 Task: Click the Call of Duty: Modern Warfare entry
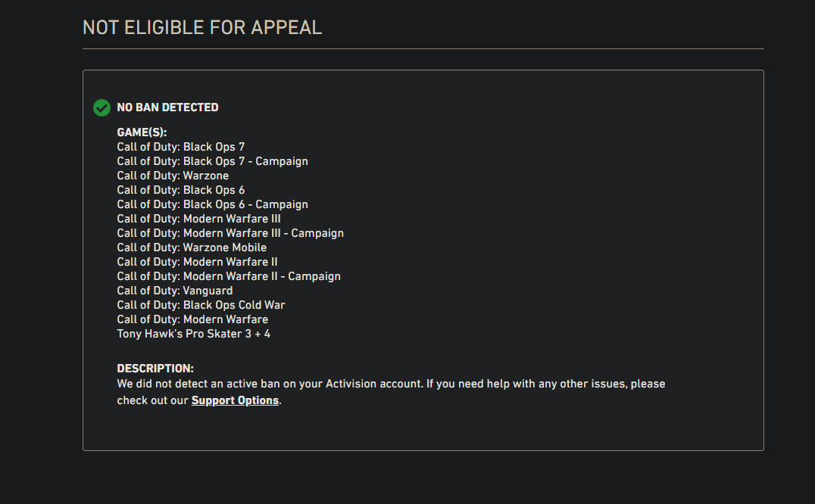(x=192, y=319)
